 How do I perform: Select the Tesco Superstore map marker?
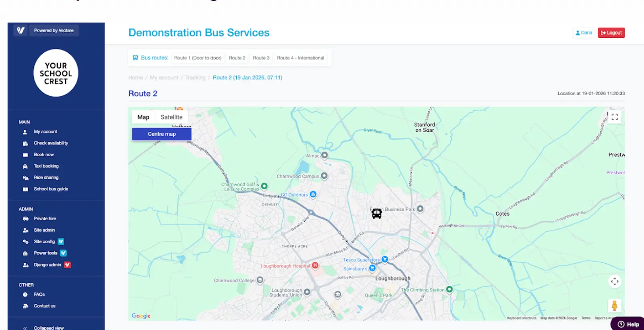point(385,259)
